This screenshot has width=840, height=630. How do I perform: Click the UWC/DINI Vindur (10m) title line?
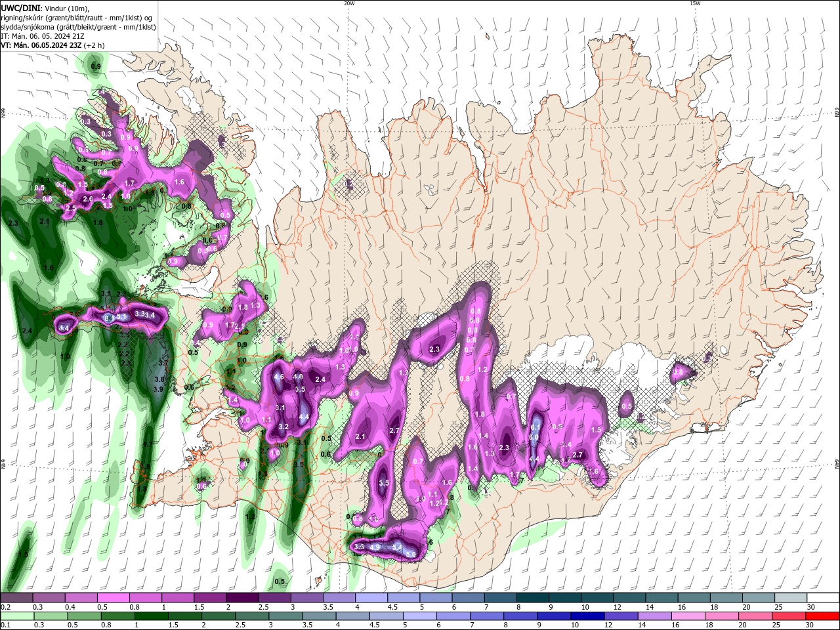click(45, 8)
